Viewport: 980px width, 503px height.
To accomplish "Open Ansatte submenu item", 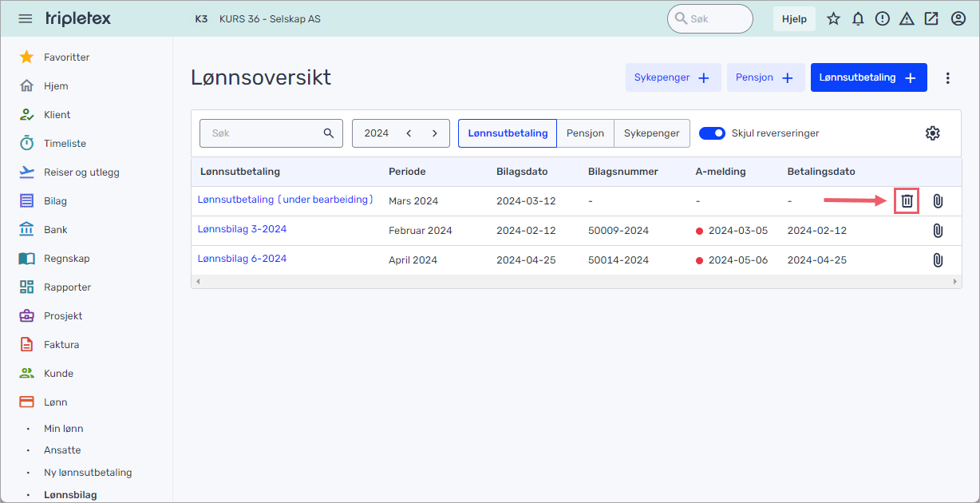I will coord(62,450).
